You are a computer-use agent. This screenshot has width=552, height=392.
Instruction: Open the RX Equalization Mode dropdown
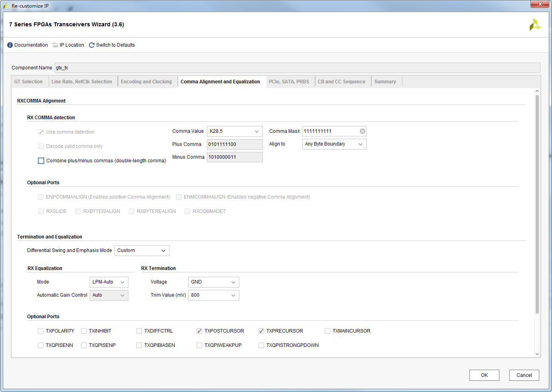click(x=109, y=282)
